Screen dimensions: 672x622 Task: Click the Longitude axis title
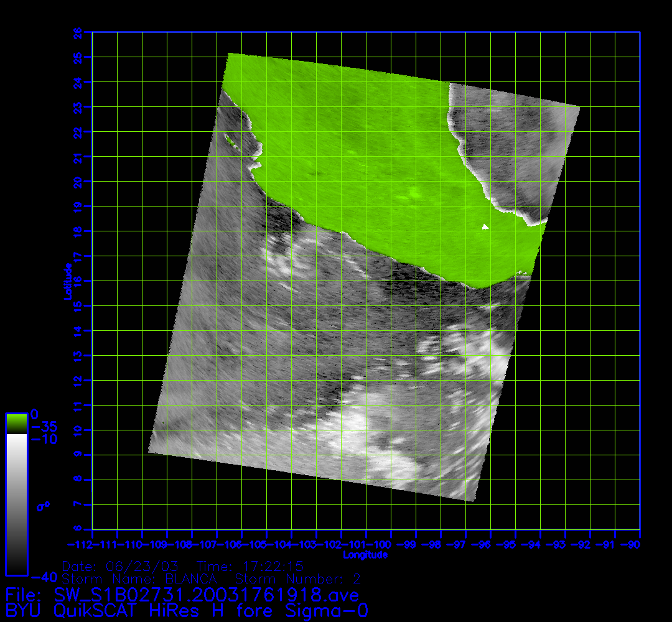tap(365, 555)
